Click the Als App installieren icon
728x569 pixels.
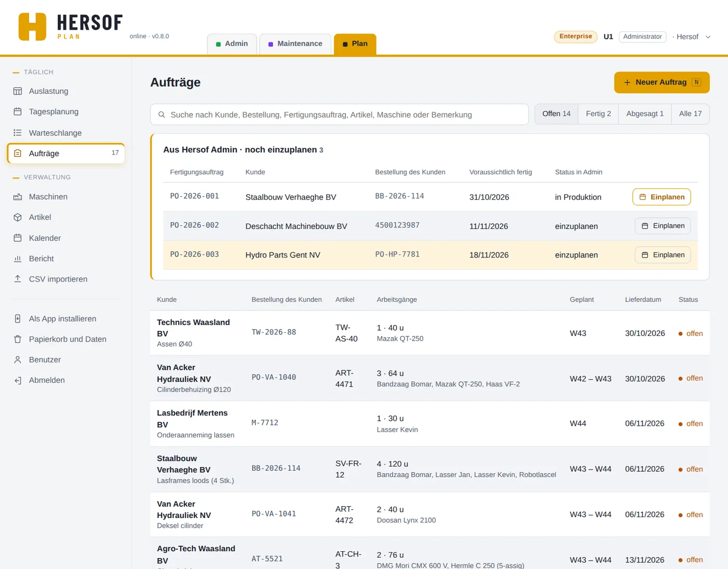(18, 319)
